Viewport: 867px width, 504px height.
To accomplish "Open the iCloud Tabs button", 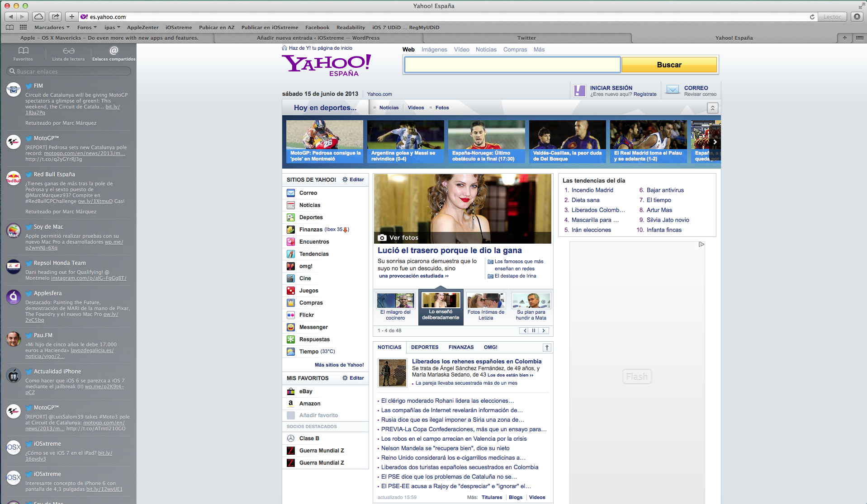I will (39, 17).
